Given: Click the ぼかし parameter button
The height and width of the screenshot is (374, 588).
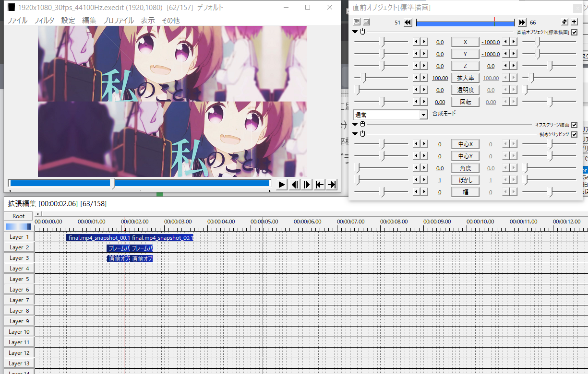Looking at the screenshot, I should [465, 180].
